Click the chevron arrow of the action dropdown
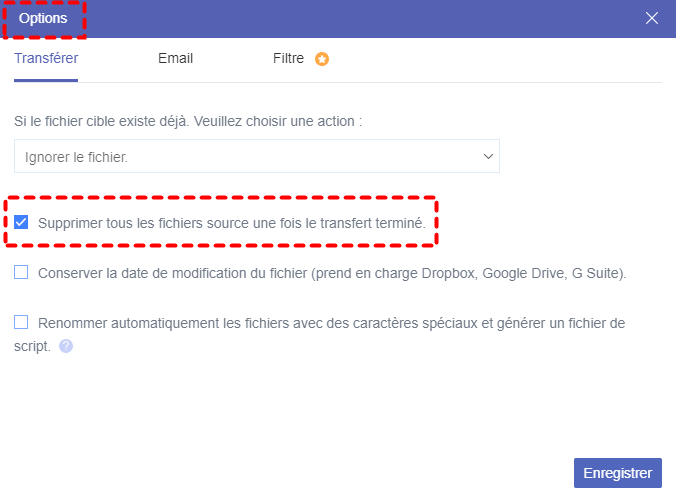 click(488, 157)
